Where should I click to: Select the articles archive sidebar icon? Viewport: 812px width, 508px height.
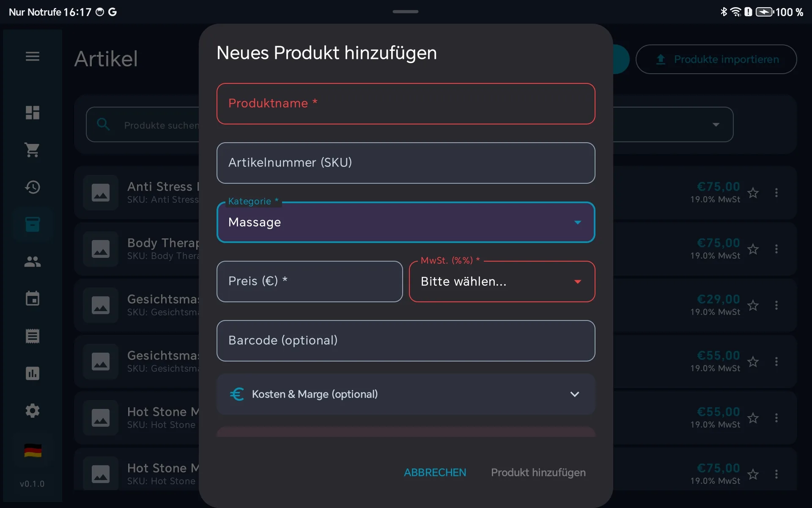(x=33, y=224)
